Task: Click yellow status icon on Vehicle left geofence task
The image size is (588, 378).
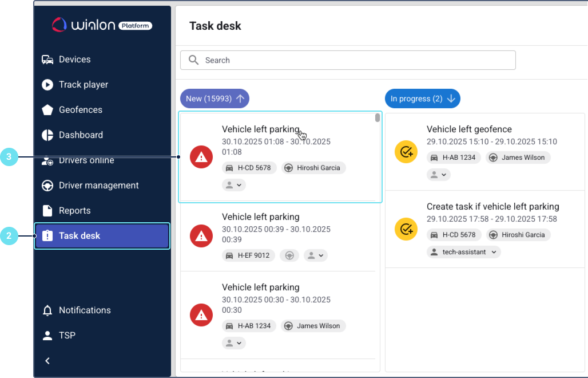Action: pyautogui.click(x=406, y=152)
